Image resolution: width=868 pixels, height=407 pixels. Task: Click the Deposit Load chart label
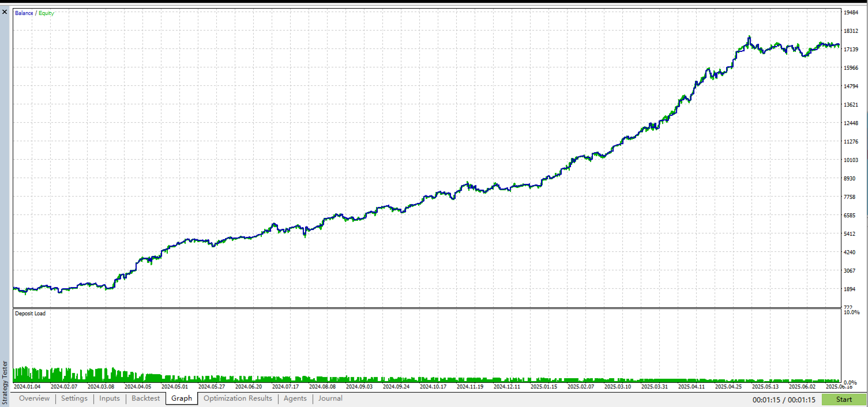[x=30, y=314]
